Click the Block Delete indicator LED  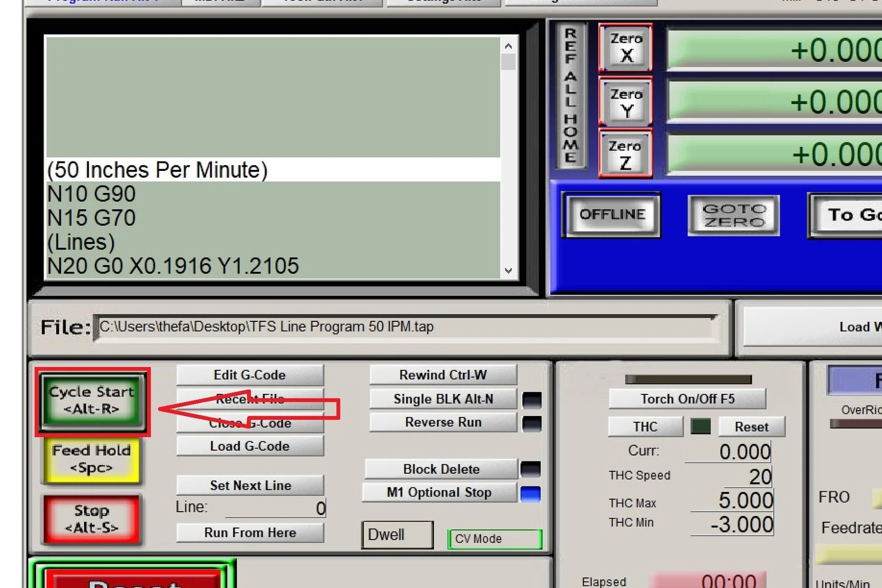(530, 469)
